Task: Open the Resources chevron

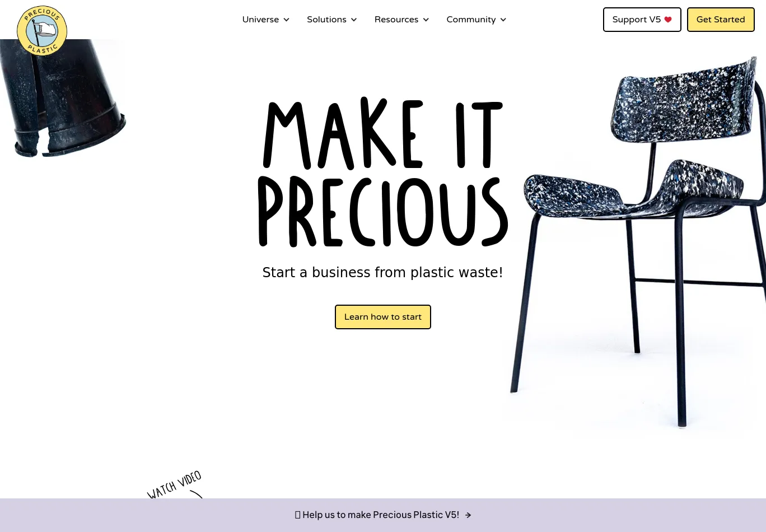Action: (x=426, y=20)
